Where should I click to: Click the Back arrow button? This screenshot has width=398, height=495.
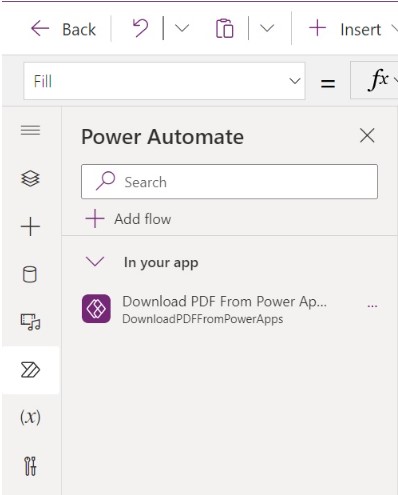pyautogui.click(x=63, y=29)
